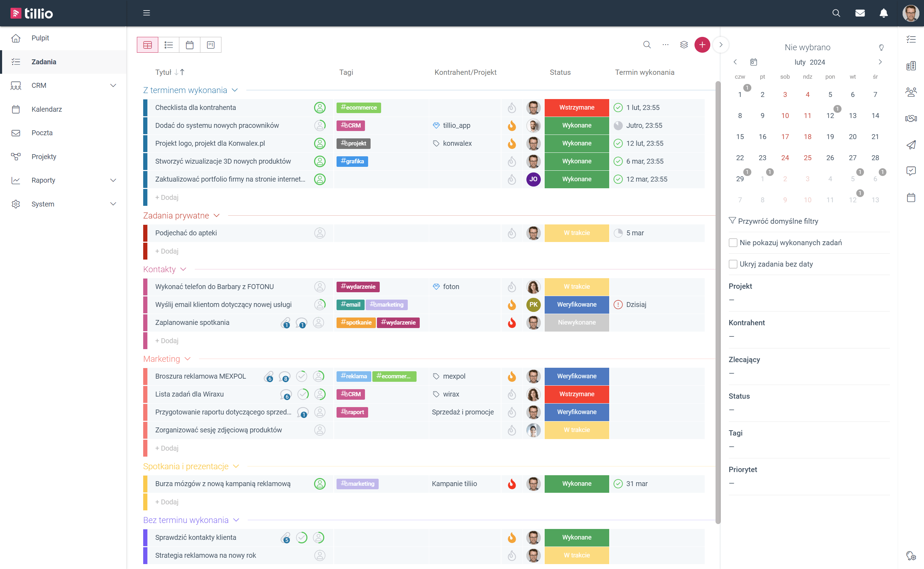
Task: Switch to table view icon
Action: pos(148,45)
